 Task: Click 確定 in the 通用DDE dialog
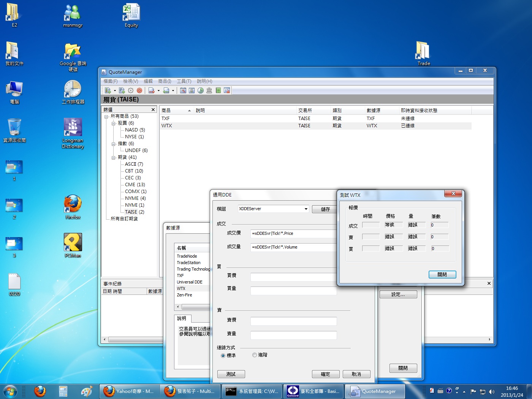(326, 374)
